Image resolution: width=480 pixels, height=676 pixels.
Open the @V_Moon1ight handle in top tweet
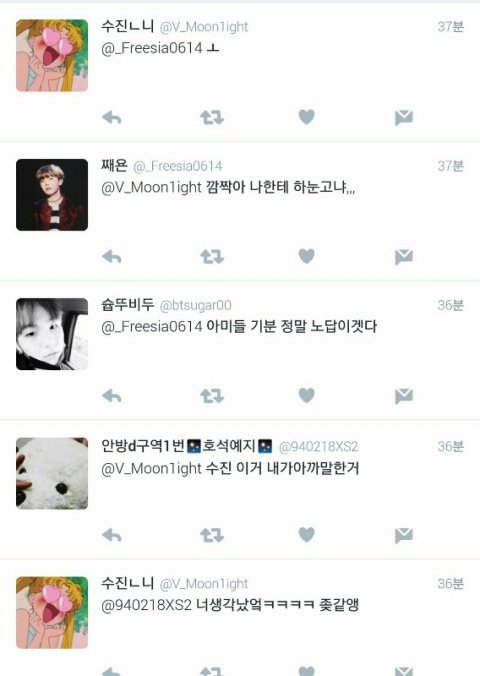point(204,27)
